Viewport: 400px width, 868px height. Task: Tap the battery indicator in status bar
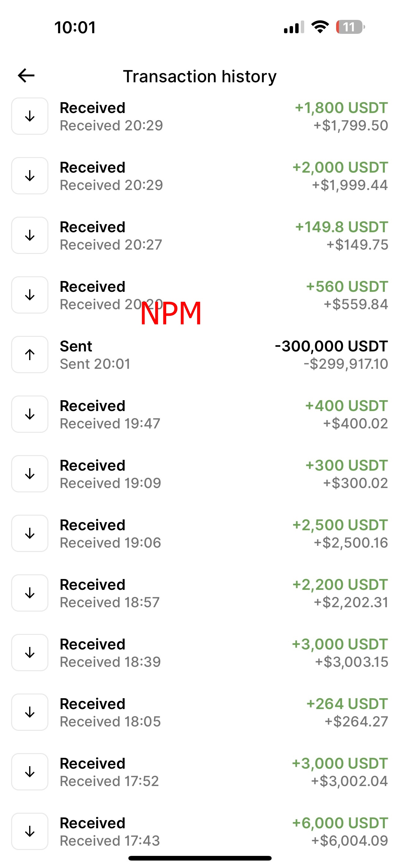click(x=350, y=27)
